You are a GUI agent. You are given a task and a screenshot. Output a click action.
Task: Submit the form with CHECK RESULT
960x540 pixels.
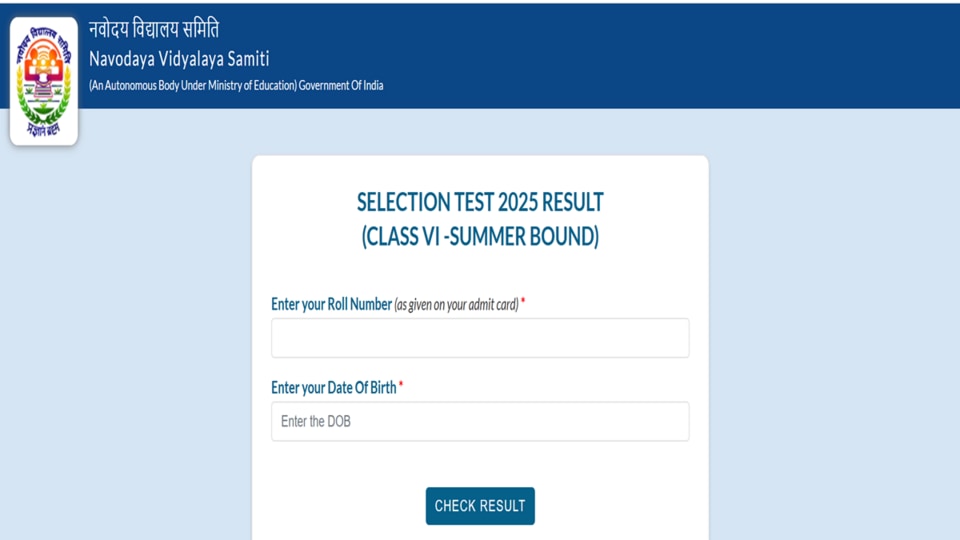click(480, 506)
